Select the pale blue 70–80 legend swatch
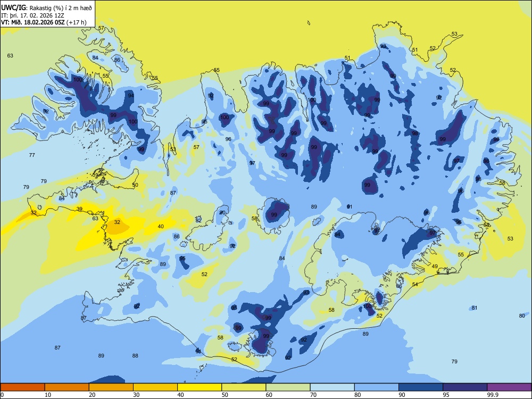532x399 pixels. pyautogui.click(x=332, y=387)
